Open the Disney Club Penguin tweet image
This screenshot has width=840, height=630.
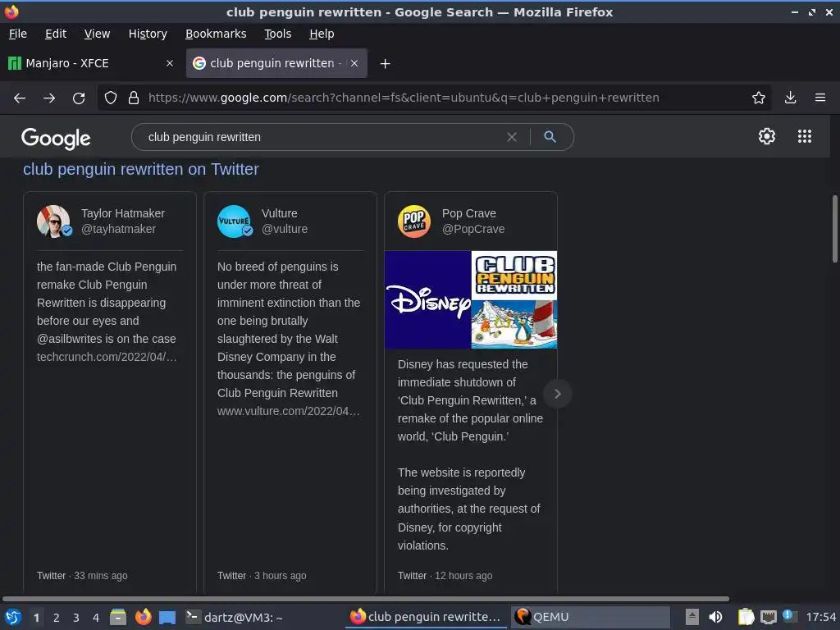(471, 299)
